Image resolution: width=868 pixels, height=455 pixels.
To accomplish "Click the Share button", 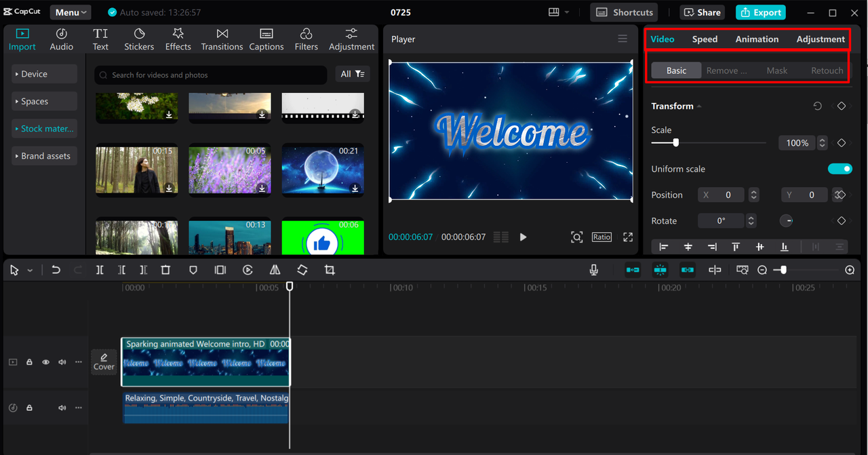I will pos(702,12).
